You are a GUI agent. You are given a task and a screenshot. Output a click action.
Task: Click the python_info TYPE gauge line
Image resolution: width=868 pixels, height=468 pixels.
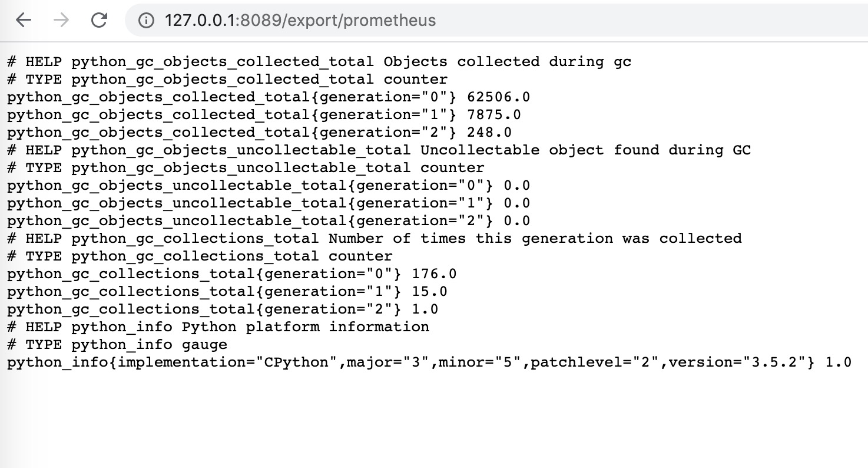117,345
